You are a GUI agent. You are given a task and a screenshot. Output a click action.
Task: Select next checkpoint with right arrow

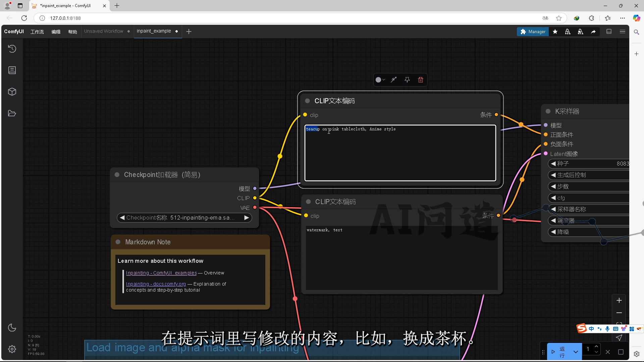click(x=247, y=218)
